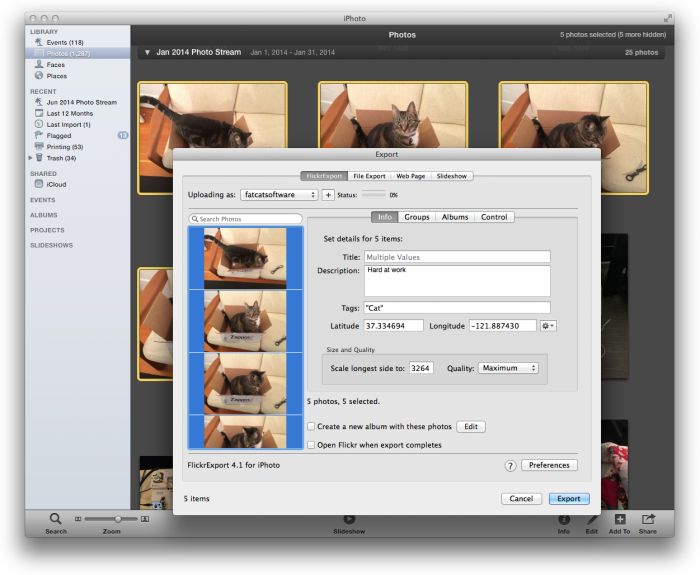Select first cat thumbnail in export list
The width and height of the screenshot is (700, 575).
pos(245,258)
